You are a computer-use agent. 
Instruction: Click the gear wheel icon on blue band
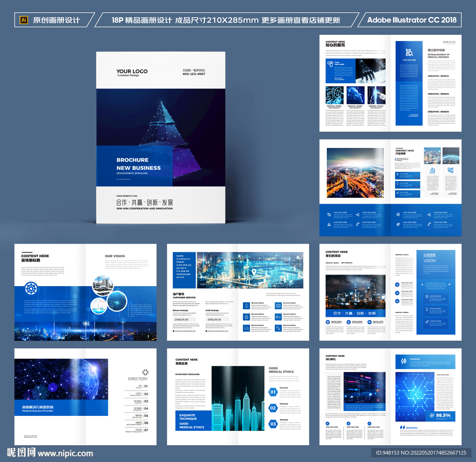click(x=31, y=288)
